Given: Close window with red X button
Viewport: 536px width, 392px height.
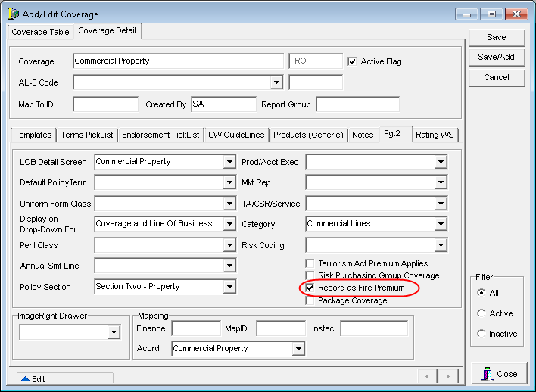Looking at the screenshot, I should coord(516,14).
